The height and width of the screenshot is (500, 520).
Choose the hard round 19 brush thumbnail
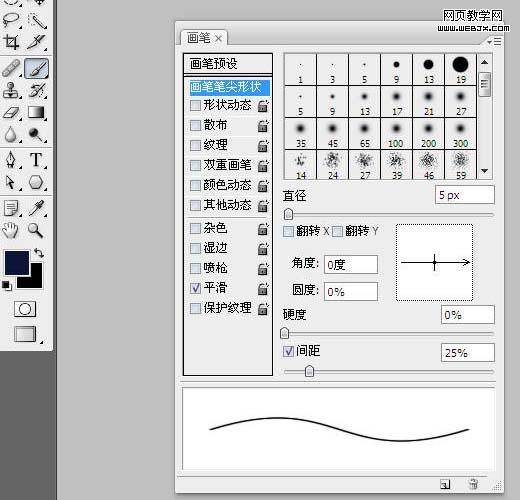click(x=460, y=70)
